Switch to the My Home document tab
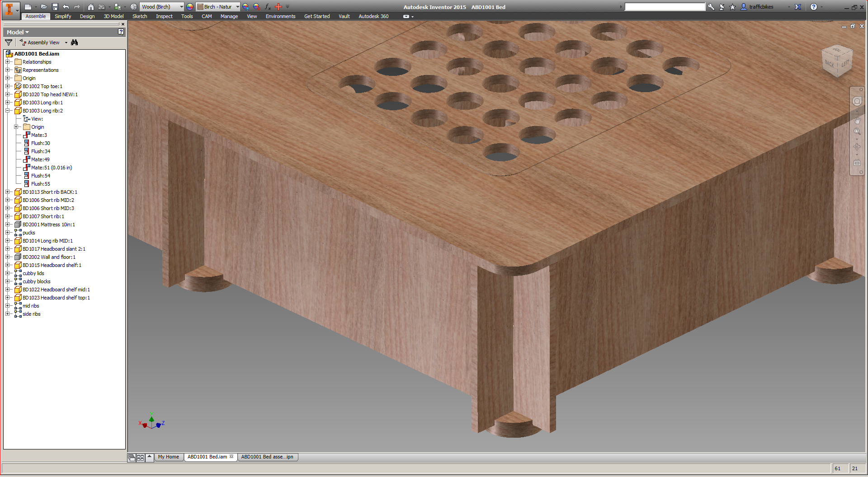 coord(169,457)
